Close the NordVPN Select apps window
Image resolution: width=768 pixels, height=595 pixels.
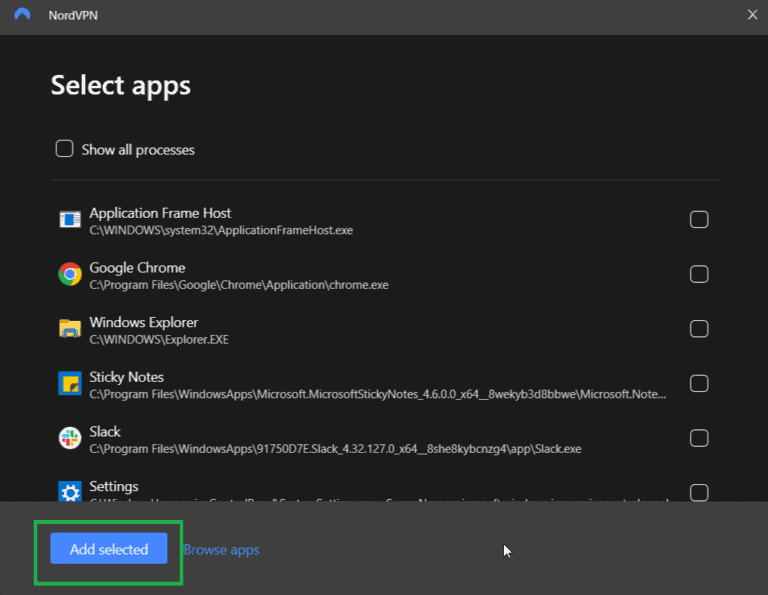point(752,15)
